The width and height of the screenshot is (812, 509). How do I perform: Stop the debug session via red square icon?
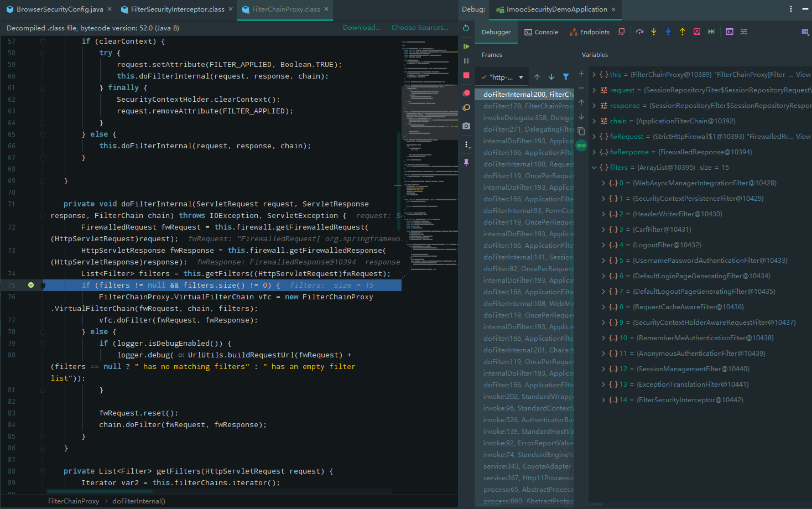(466, 76)
